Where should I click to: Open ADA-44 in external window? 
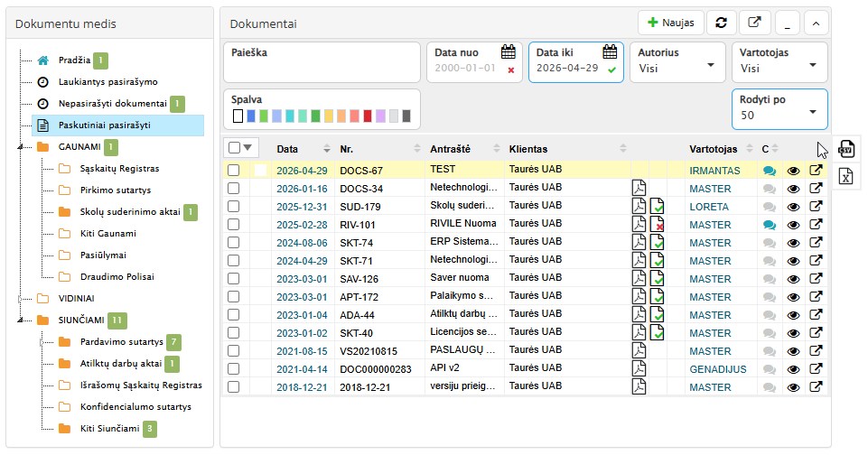(816, 314)
